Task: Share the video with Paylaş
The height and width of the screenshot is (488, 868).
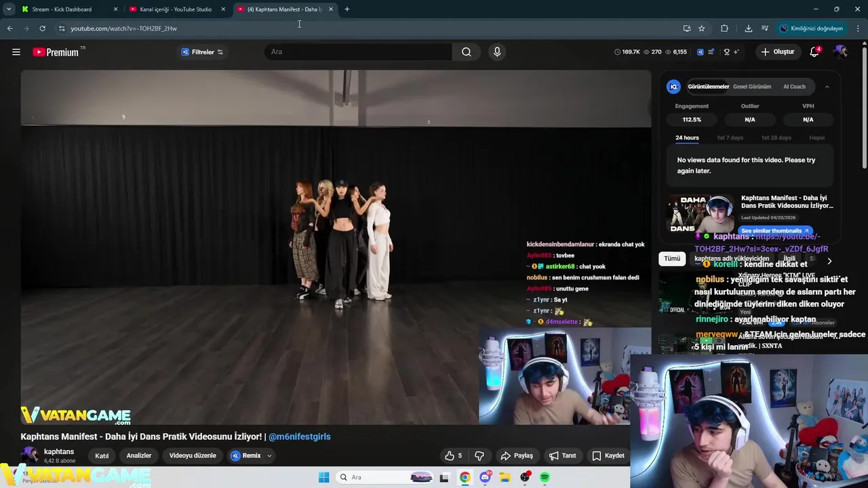Action: [517, 455]
